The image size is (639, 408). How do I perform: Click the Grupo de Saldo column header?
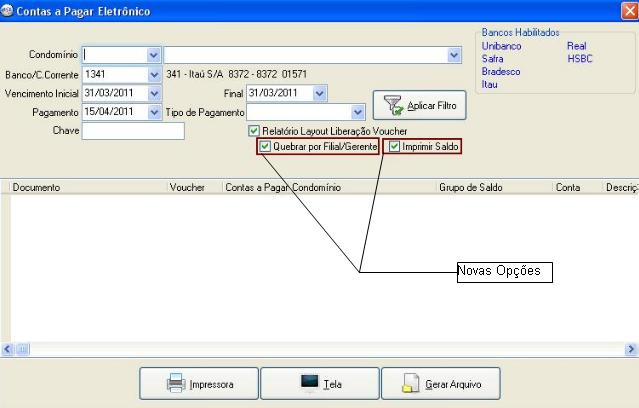click(470, 187)
